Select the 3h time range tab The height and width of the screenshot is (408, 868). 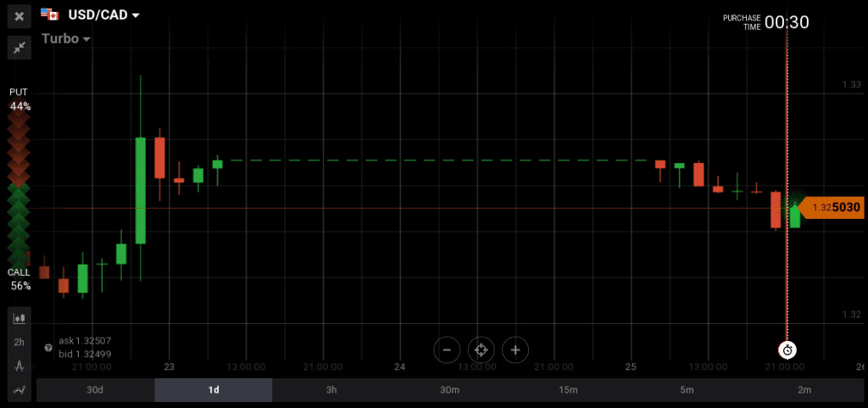(x=331, y=389)
